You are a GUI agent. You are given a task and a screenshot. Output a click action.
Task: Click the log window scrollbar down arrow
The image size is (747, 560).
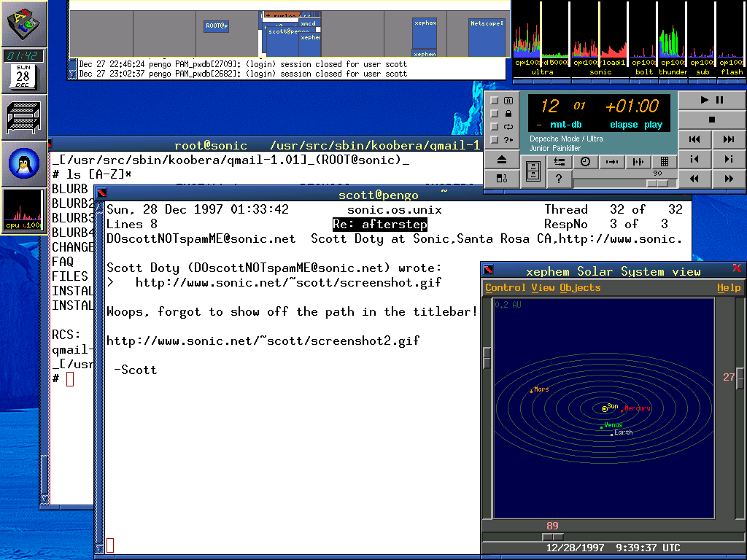coord(72,74)
